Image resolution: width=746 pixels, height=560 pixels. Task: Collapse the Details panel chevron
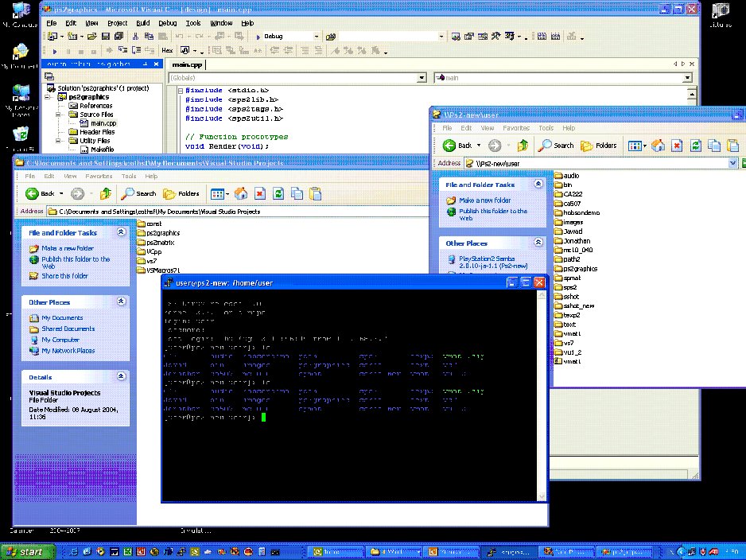coord(122,376)
